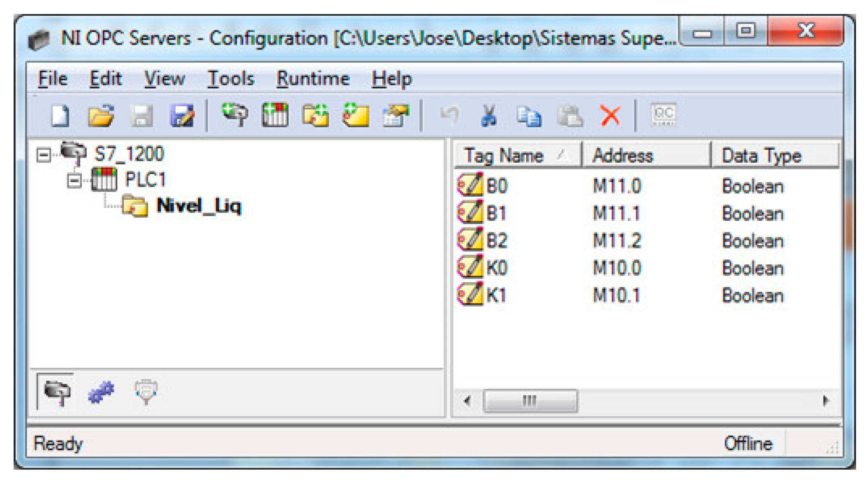Open the gears view icon below tree
This screenshot has width=868, height=482.
coord(101,392)
